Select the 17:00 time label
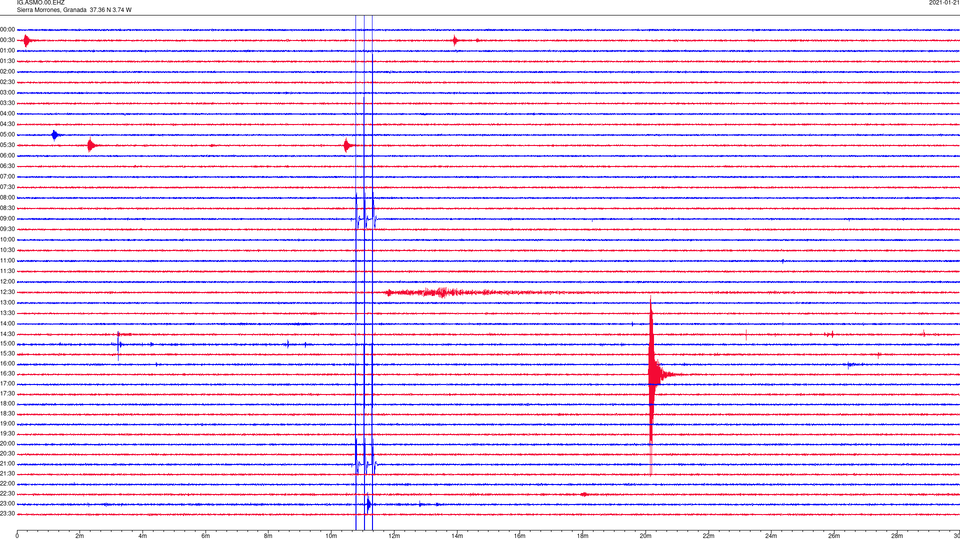Image resolution: width=960 pixels, height=540 pixels. tap(7, 384)
